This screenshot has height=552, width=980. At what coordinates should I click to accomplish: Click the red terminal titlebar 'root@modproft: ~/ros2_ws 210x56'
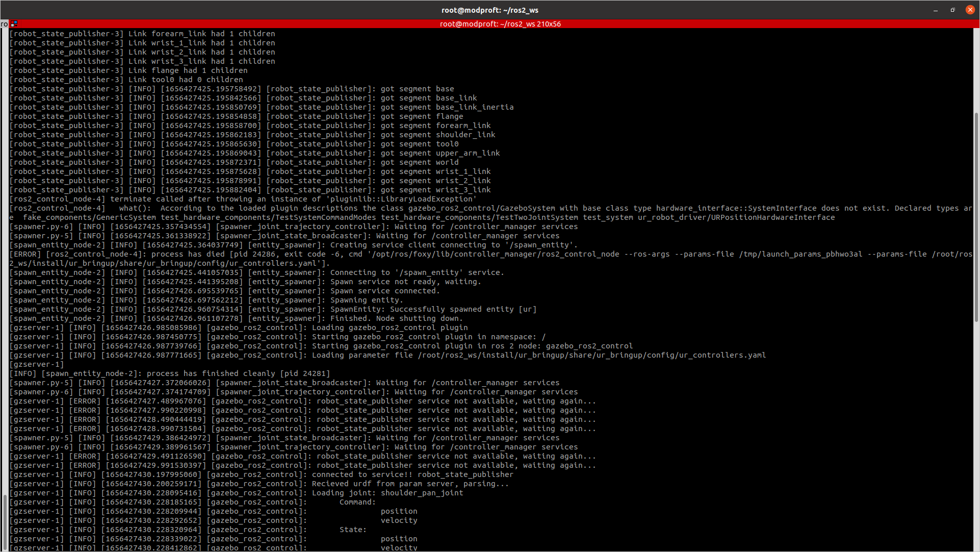coord(500,24)
